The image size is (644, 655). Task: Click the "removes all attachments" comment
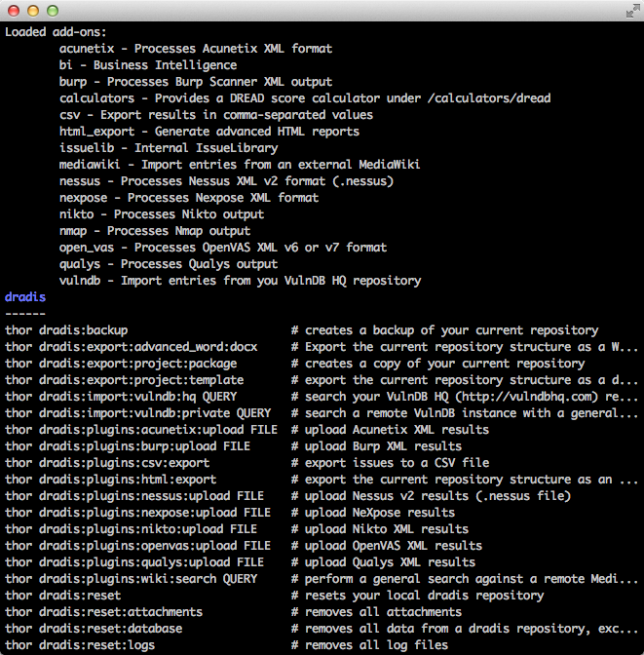point(376,612)
